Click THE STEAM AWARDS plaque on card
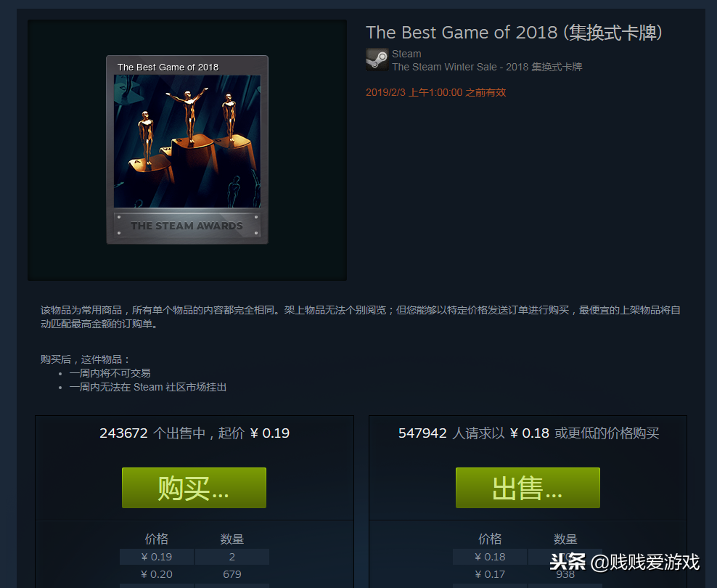 point(187,225)
